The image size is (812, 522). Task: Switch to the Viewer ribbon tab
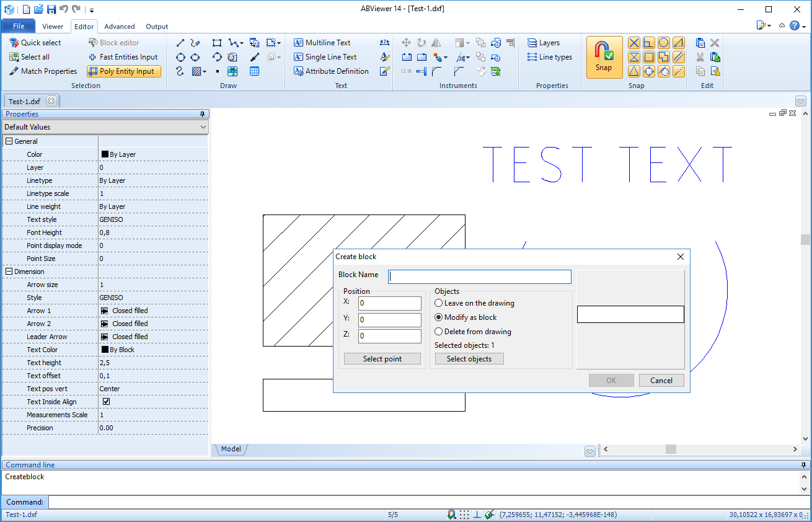click(x=53, y=27)
